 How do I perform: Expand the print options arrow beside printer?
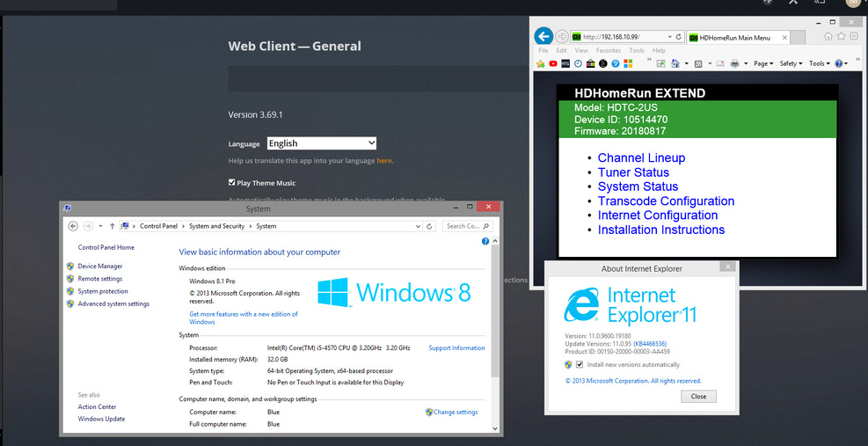[x=746, y=63]
